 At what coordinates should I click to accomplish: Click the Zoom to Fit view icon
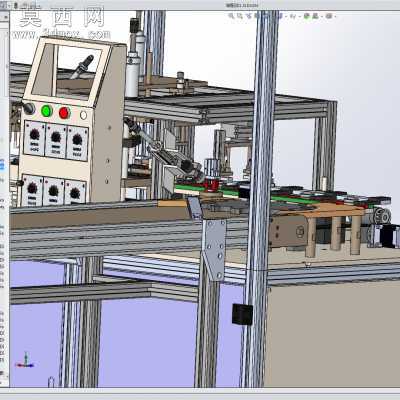coord(230,16)
